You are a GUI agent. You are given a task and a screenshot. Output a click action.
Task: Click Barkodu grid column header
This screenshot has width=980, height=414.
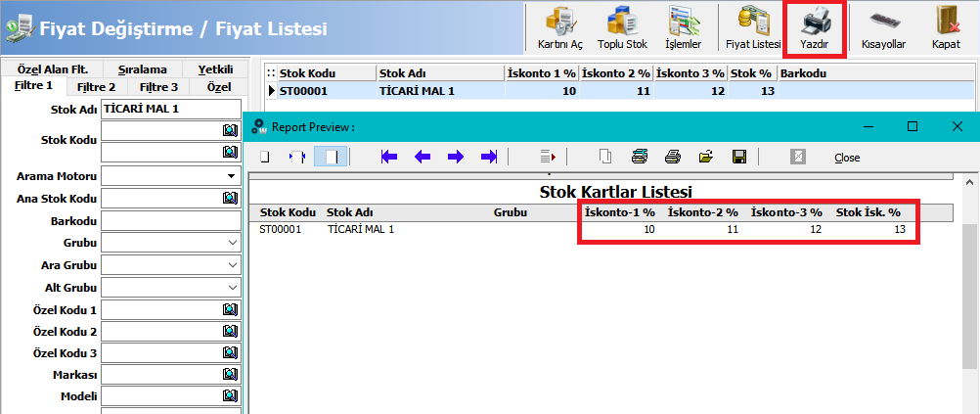pos(875,73)
